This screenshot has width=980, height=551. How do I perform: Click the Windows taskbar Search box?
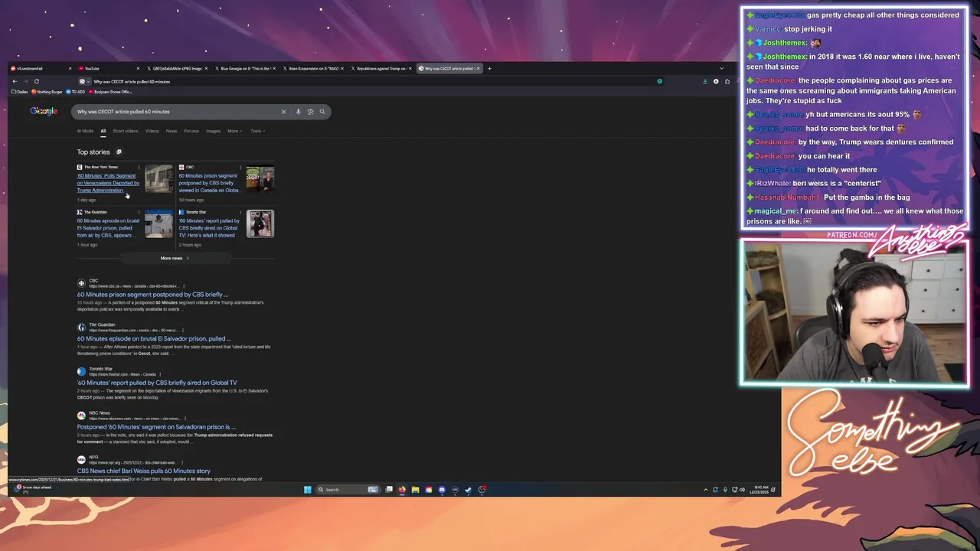(348, 490)
